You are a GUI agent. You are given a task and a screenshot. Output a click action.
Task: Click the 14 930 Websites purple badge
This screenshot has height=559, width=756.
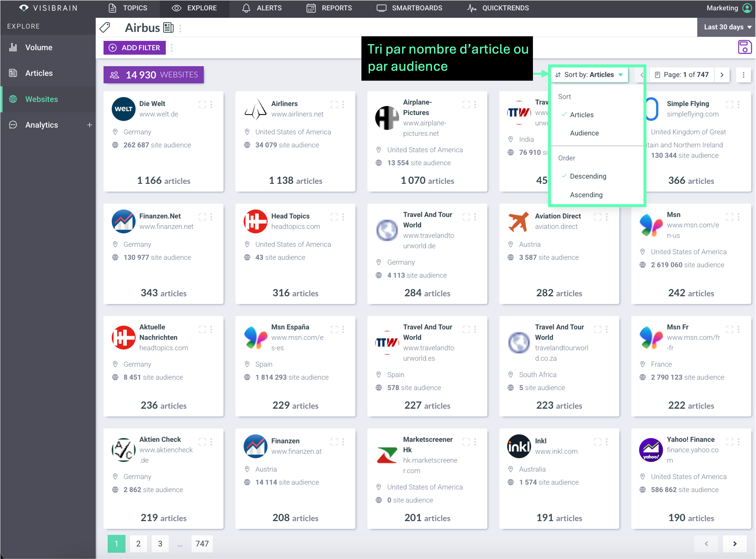tap(154, 75)
